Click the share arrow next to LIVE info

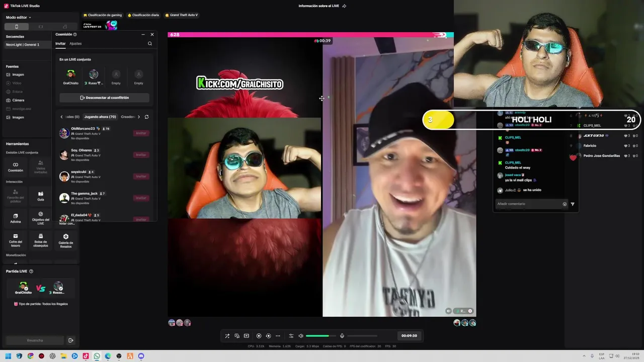(344, 6)
